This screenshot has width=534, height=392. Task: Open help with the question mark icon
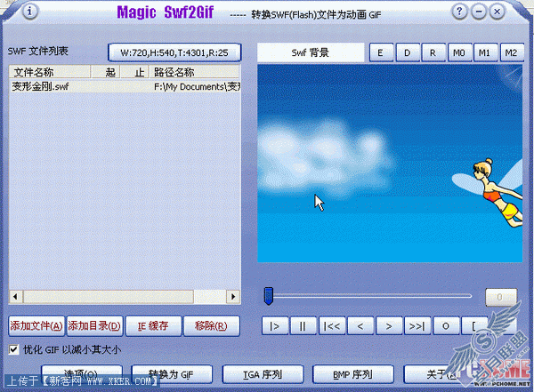coord(459,12)
